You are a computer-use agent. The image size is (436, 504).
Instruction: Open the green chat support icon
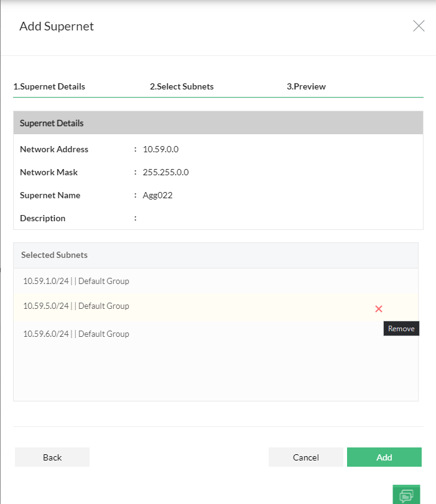pyautogui.click(x=406, y=495)
